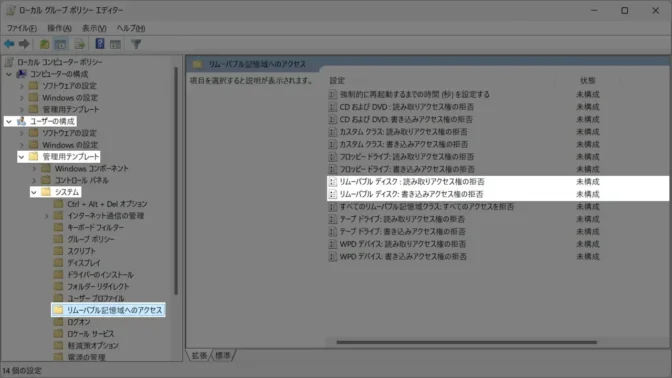Click the tree pane vertical scrollbar

click(176, 180)
